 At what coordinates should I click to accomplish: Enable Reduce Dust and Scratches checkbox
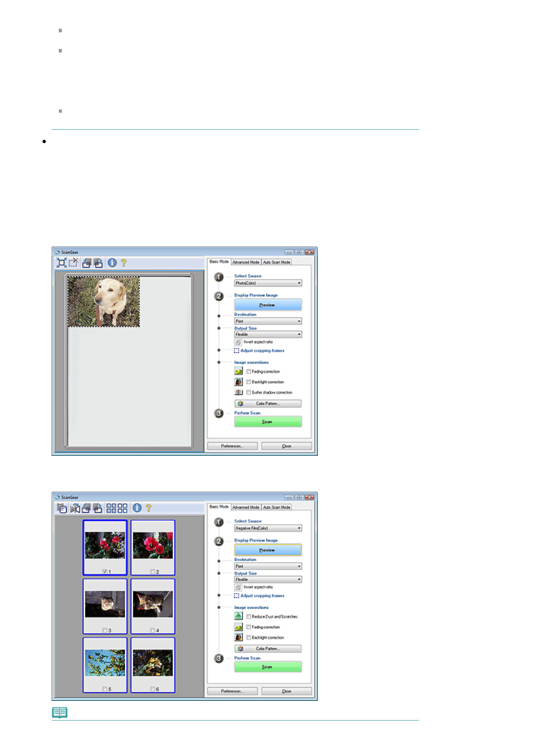pyautogui.click(x=249, y=617)
